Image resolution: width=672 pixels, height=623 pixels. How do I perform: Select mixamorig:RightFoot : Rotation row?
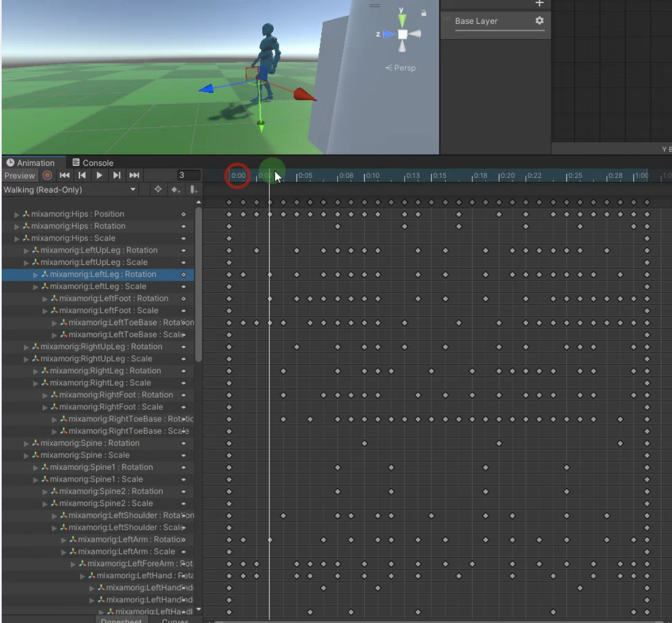[x=98, y=395]
